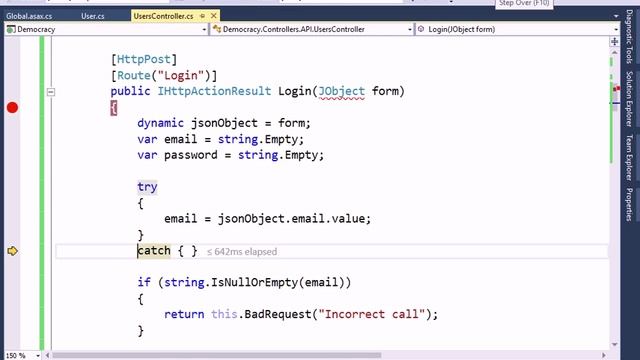Screen dimensions: 640x360
Task: Click the highlighted opening brace of Login method
Action: 113,108
